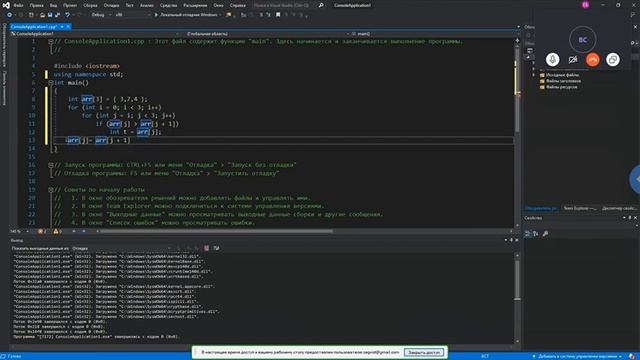Click the Open File toolbar icon
The width and height of the screenshot is (640, 360).
pos(42,15)
